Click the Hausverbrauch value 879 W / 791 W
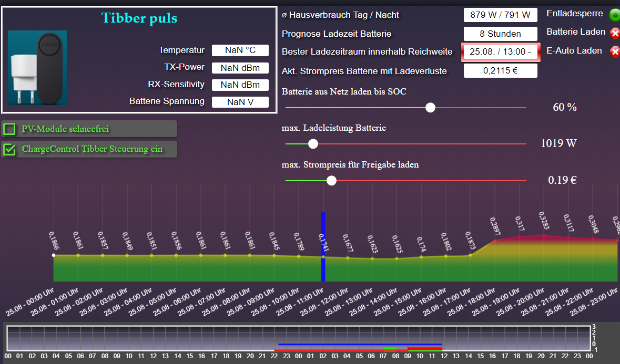 [x=500, y=15]
